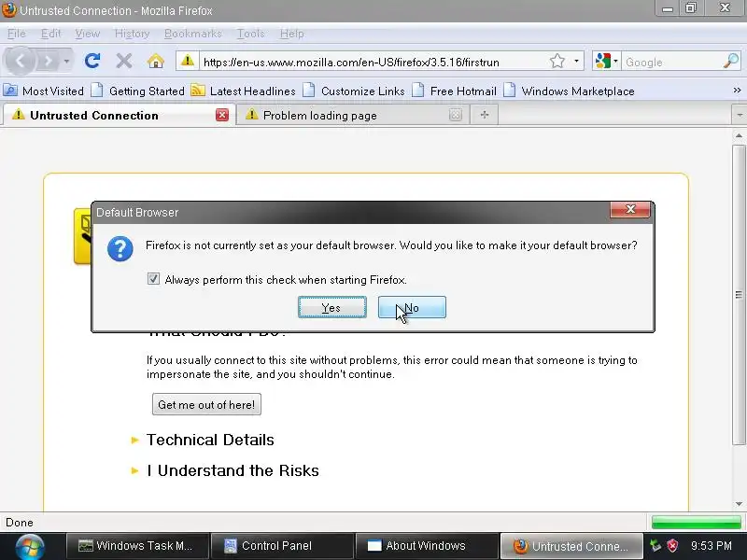The height and width of the screenshot is (560, 747).
Task: Show more bookmarks with the chevron
Action: coord(737,90)
